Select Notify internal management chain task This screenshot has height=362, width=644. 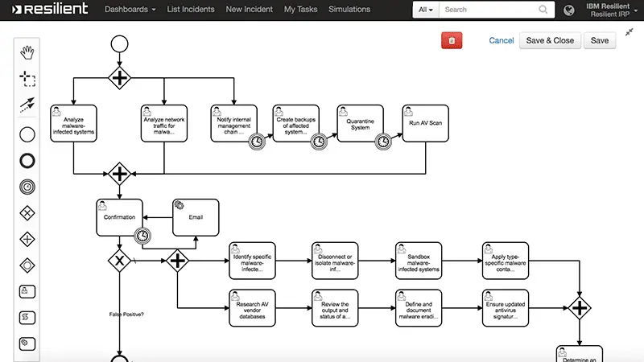point(234,124)
